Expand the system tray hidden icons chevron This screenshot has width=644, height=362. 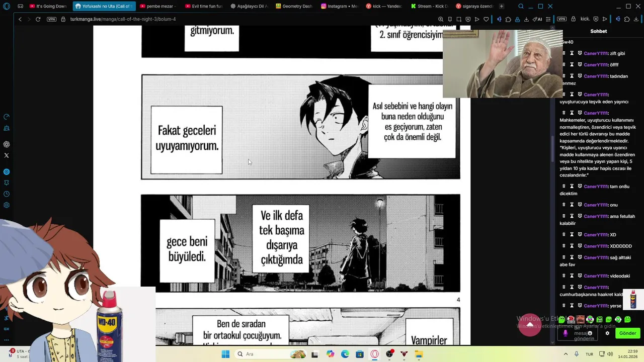tap(566, 354)
